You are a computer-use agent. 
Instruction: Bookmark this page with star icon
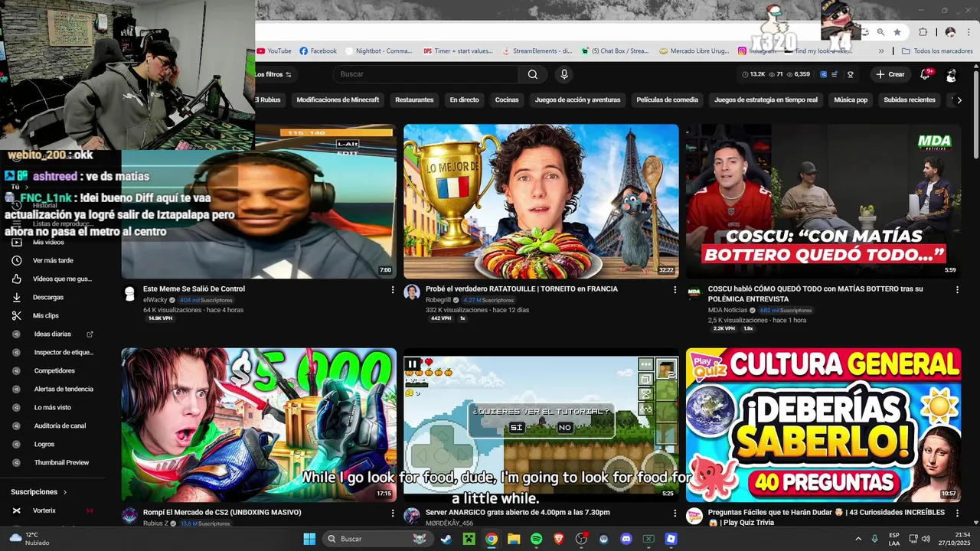[897, 32]
